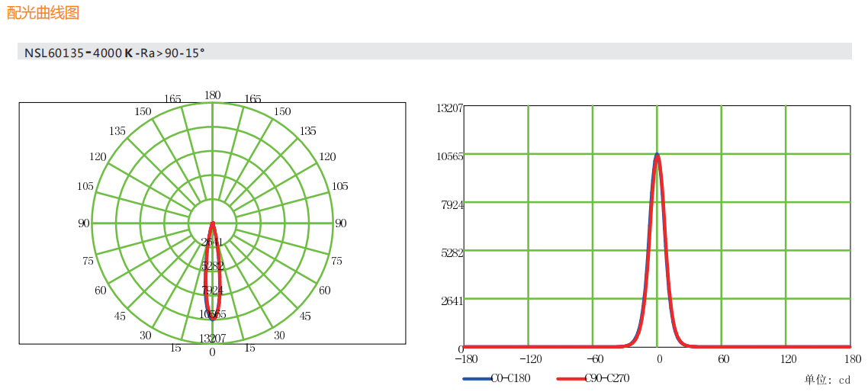Click the 180 tick on line chart x-axis
Screen dimensions: 868x392
coord(853,358)
